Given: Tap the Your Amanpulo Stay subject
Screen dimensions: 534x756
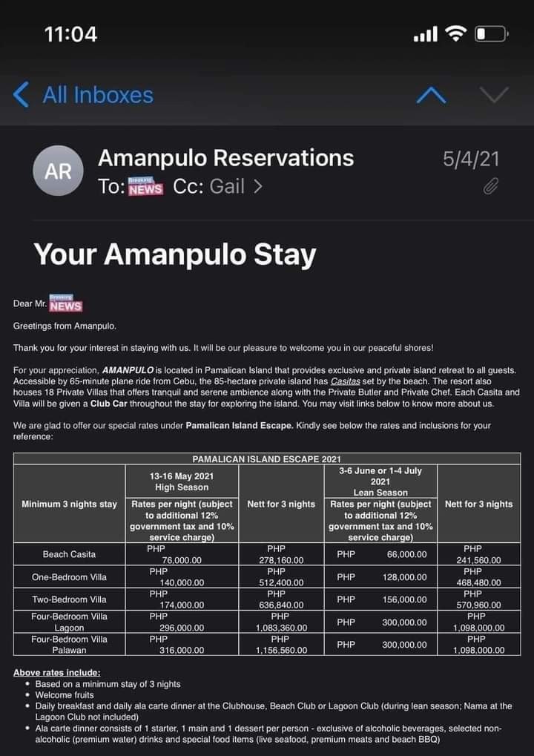Looking at the screenshot, I should tap(175, 254).
